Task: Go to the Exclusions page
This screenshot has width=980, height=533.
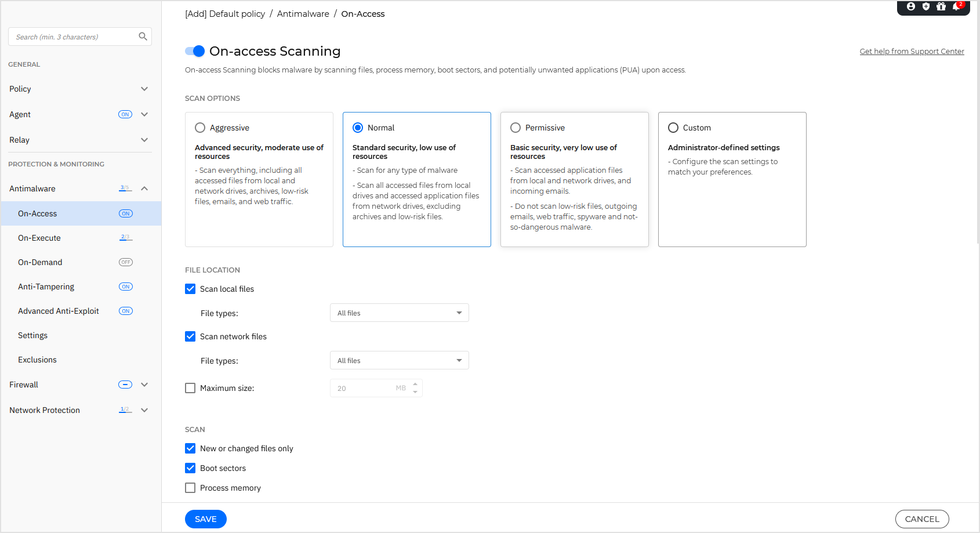Action: point(37,360)
